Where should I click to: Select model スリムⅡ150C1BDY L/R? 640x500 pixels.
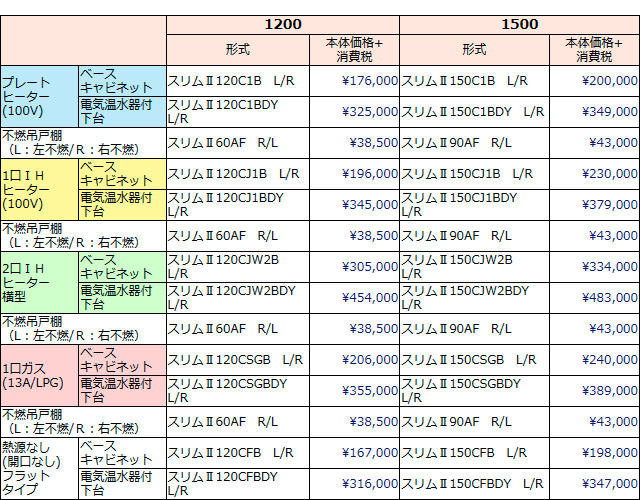pos(473,111)
